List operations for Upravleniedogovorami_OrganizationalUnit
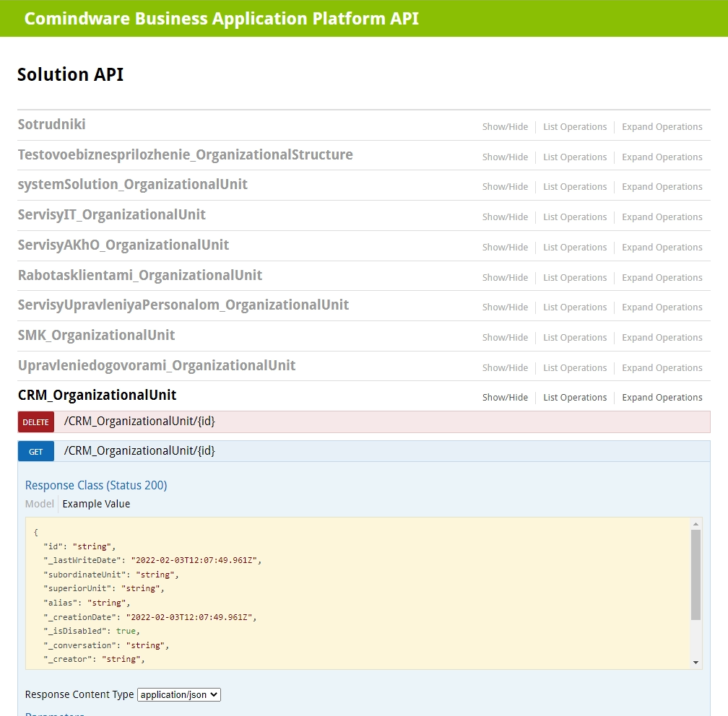 pyautogui.click(x=575, y=367)
